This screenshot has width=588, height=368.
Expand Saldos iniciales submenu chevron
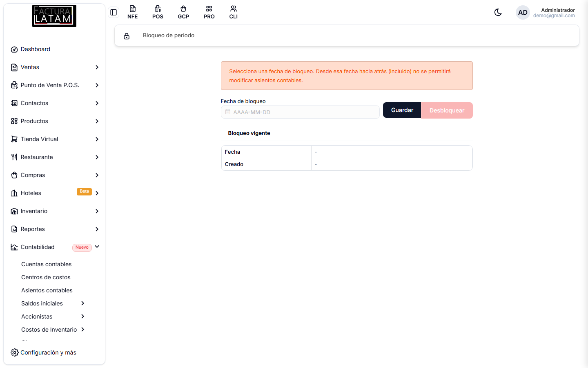pos(82,303)
